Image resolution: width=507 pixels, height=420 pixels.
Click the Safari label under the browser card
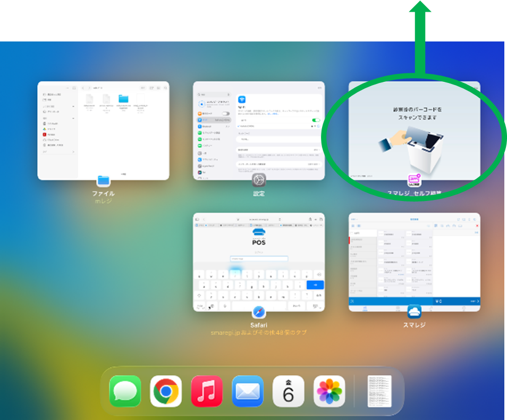tap(258, 325)
